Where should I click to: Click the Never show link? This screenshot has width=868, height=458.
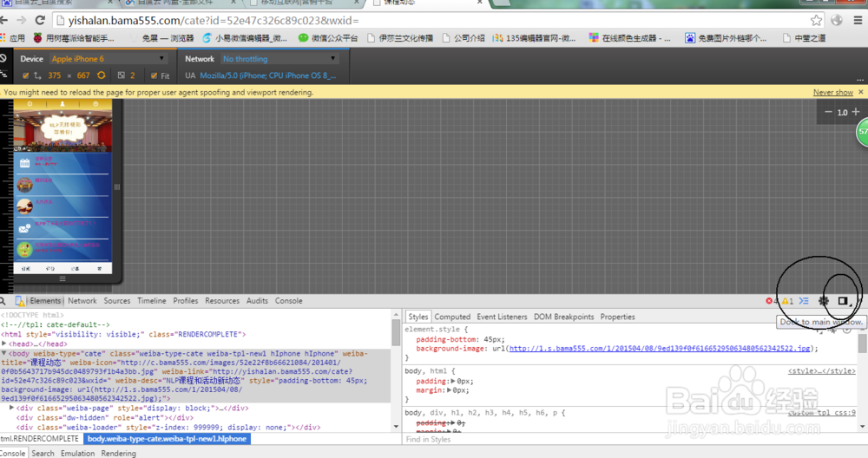[x=832, y=92]
